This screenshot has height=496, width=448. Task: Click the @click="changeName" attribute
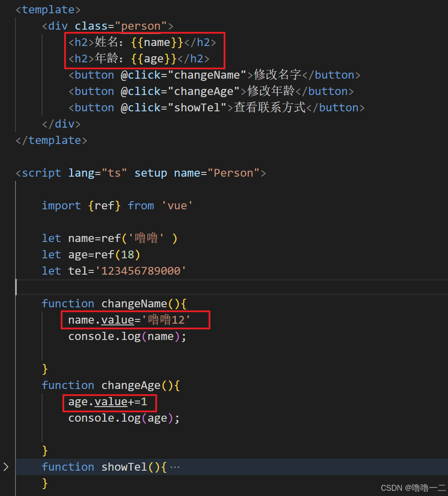[183, 74]
